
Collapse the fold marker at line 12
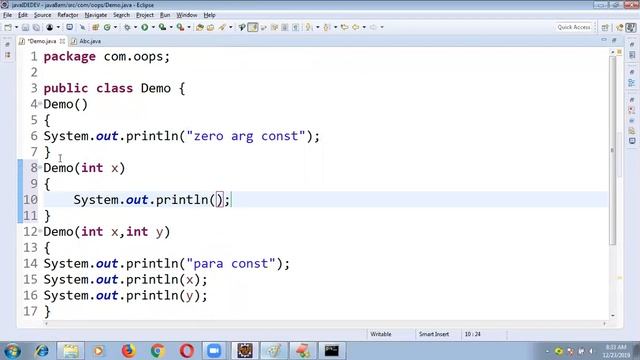pyautogui.click(x=40, y=232)
